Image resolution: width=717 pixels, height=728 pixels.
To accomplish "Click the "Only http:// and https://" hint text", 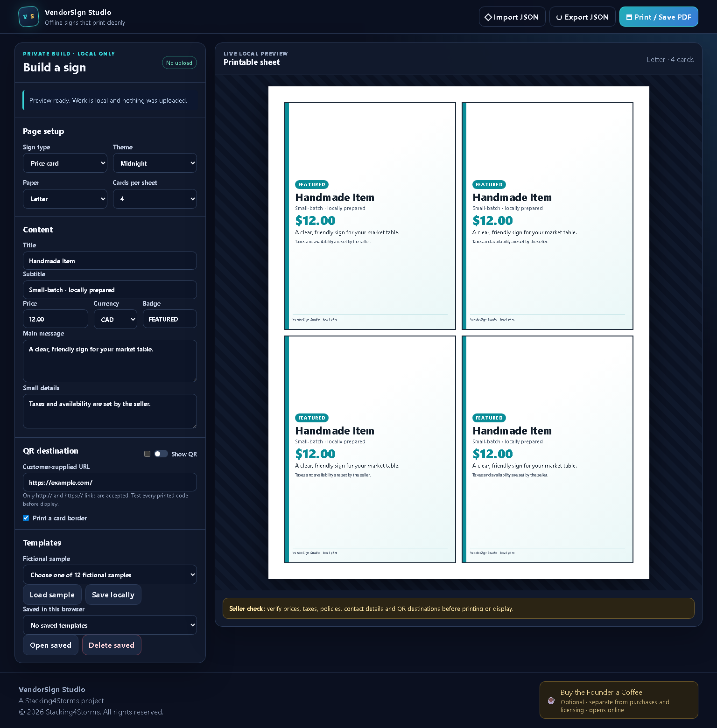I will (x=105, y=500).
